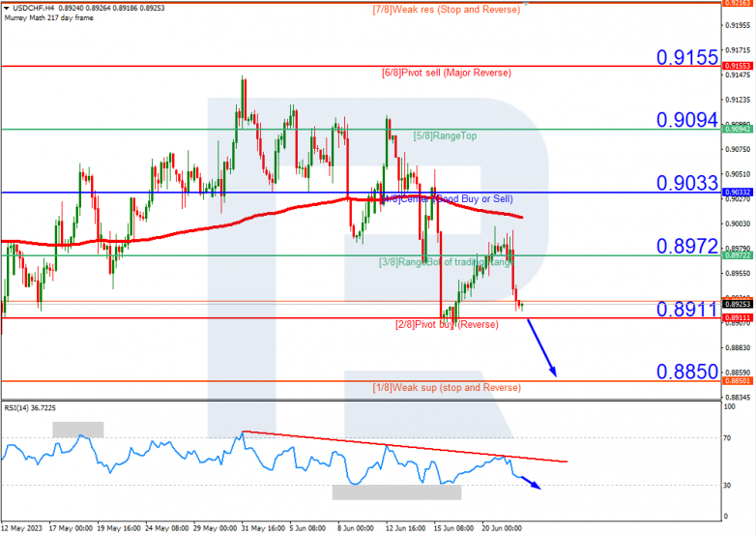Select the Murrey Math 217 day frame label
756x536 pixels.
(48, 17)
